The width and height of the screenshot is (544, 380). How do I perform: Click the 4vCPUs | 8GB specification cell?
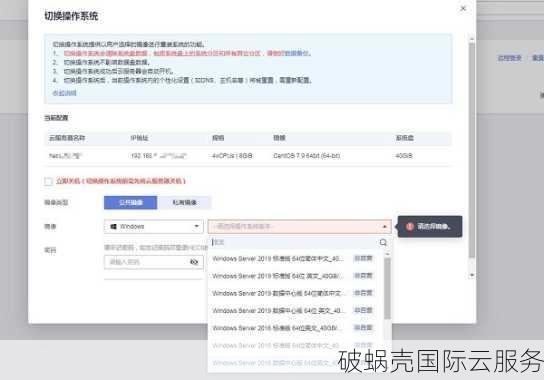point(232,156)
